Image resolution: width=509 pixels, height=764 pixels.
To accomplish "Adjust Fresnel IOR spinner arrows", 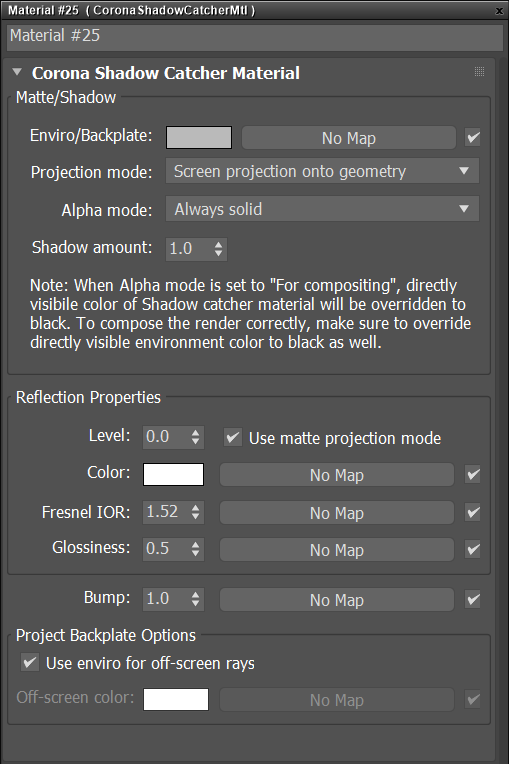I will 195,512.
